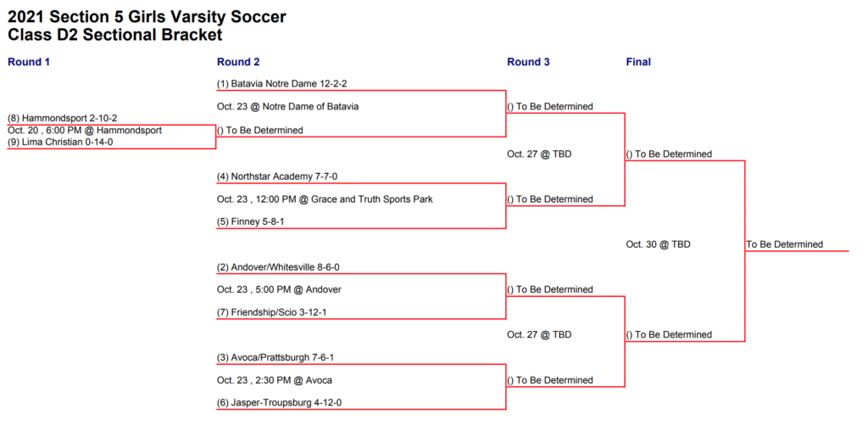Image resolution: width=868 pixels, height=431 pixels.
Task: Click the bracket title Class D2 Sectional Bracket
Action: [x=115, y=35]
